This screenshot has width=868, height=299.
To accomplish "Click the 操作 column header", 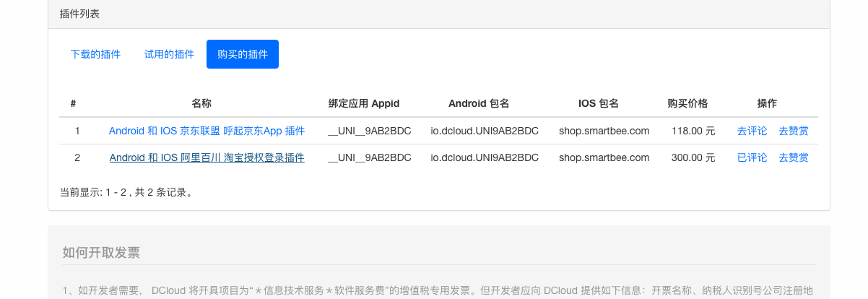I will pos(767,103).
